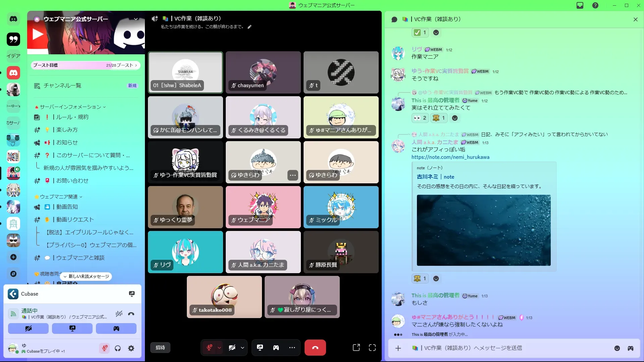Expand the server name header menu
This screenshot has height=362, width=644.
click(x=136, y=19)
